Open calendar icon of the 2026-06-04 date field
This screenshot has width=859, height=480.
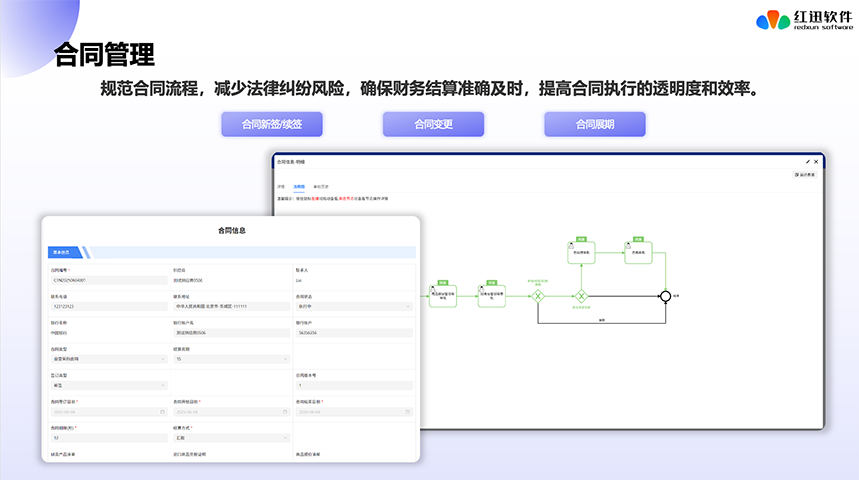[408, 412]
